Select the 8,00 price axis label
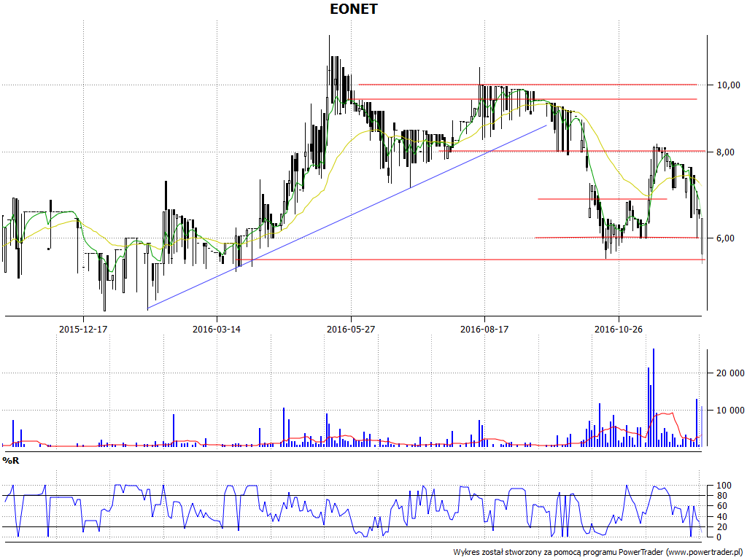 coord(727,152)
